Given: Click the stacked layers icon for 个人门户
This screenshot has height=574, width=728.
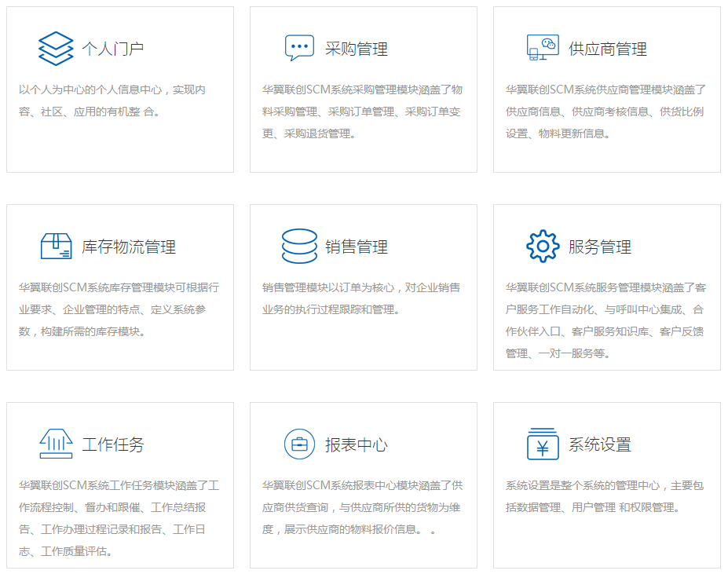Looking at the screenshot, I should pyautogui.click(x=56, y=49).
